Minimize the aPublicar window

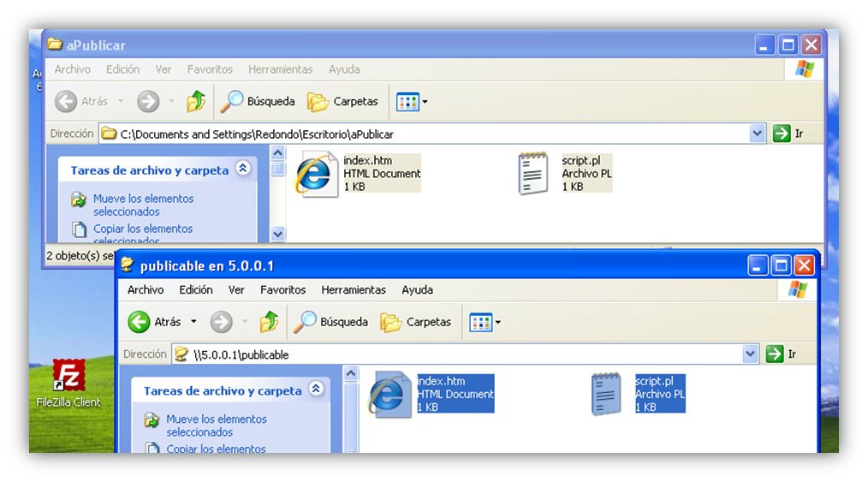[x=764, y=45]
